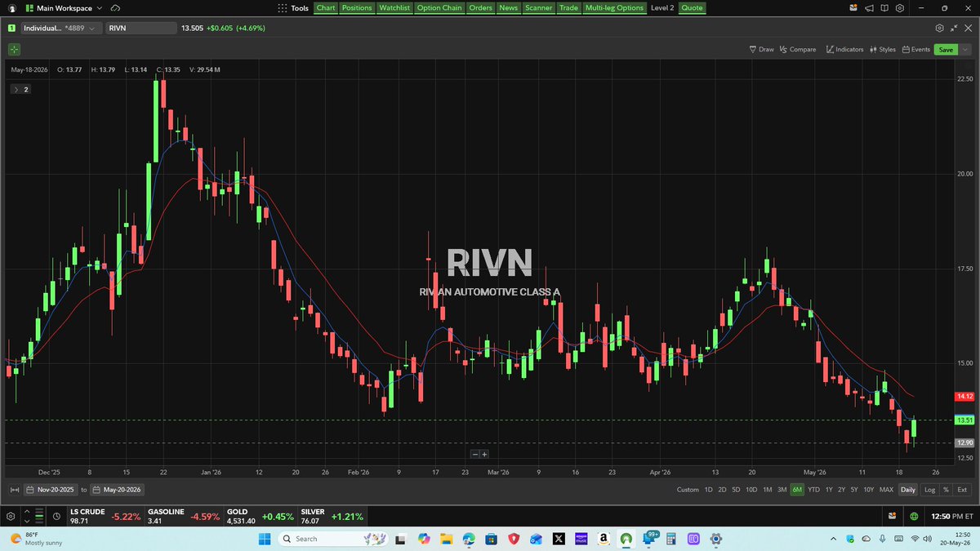Zoom in chart with plus button
This screenshot has height=551, width=980.
(x=484, y=455)
